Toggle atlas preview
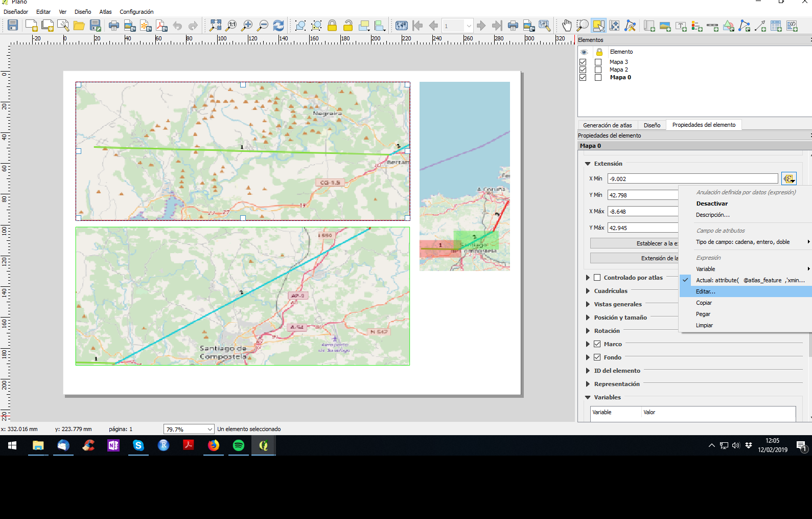The height and width of the screenshot is (519, 812). (x=402, y=26)
